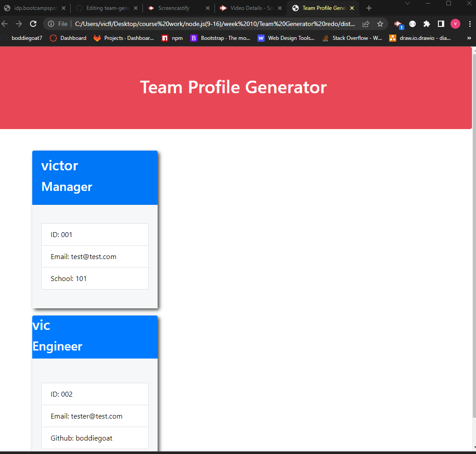
Task: Select the npm bookmark icon
Action: [x=164, y=38]
